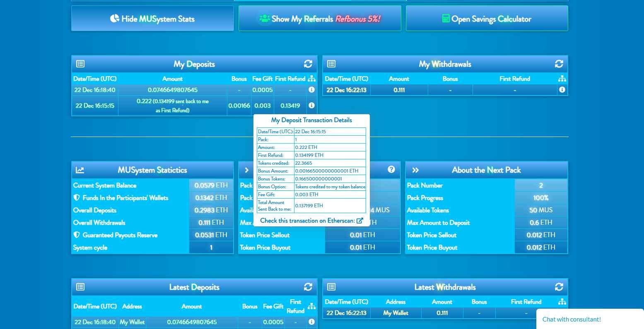Click info icon in Latest Deposits 16:18:40 row

[x=311, y=322]
